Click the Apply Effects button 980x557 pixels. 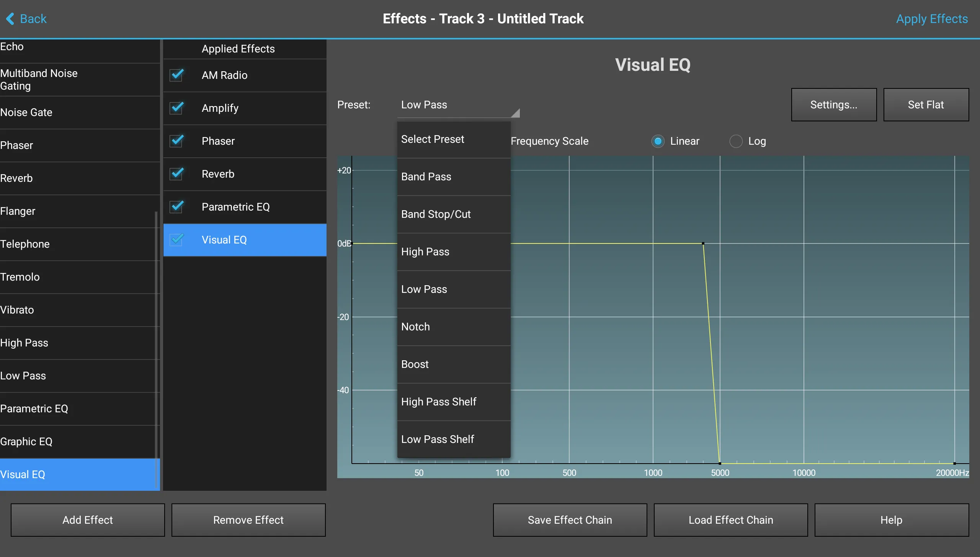click(931, 18)
